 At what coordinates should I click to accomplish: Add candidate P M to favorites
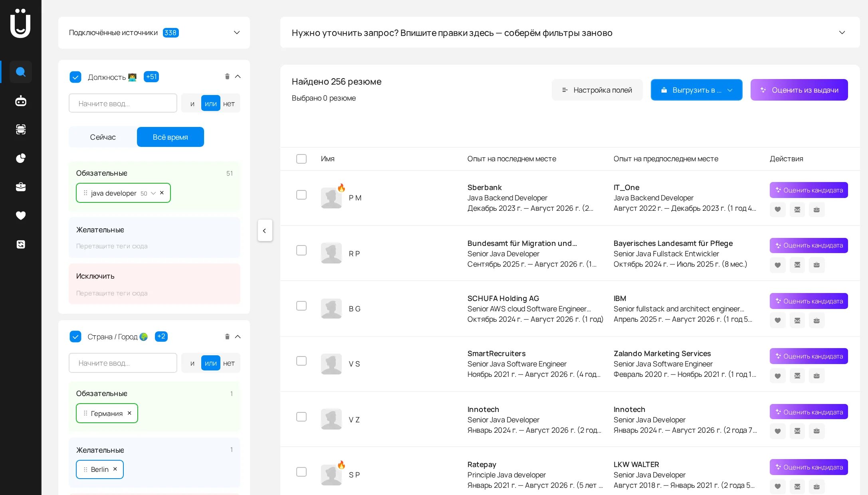[778, 210]
